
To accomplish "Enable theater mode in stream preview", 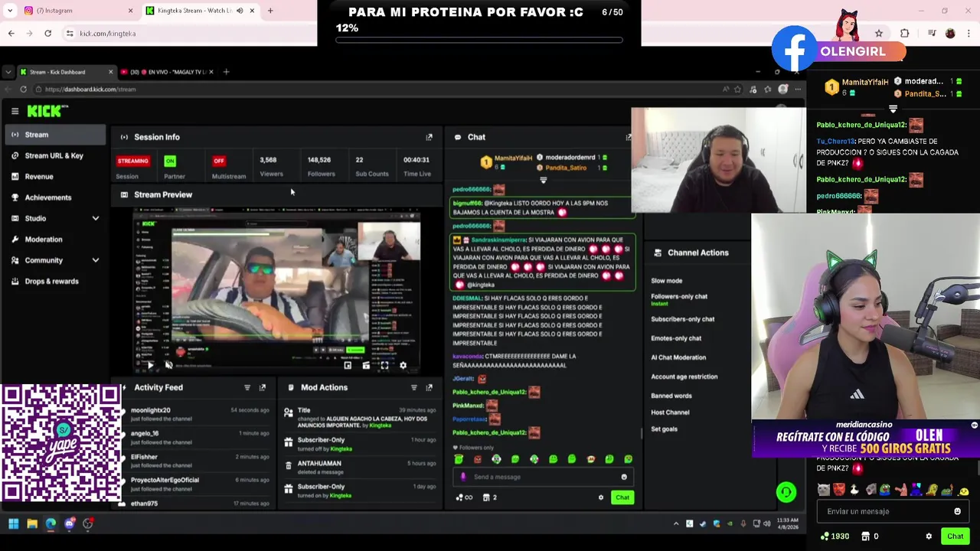I will point(366,366).
